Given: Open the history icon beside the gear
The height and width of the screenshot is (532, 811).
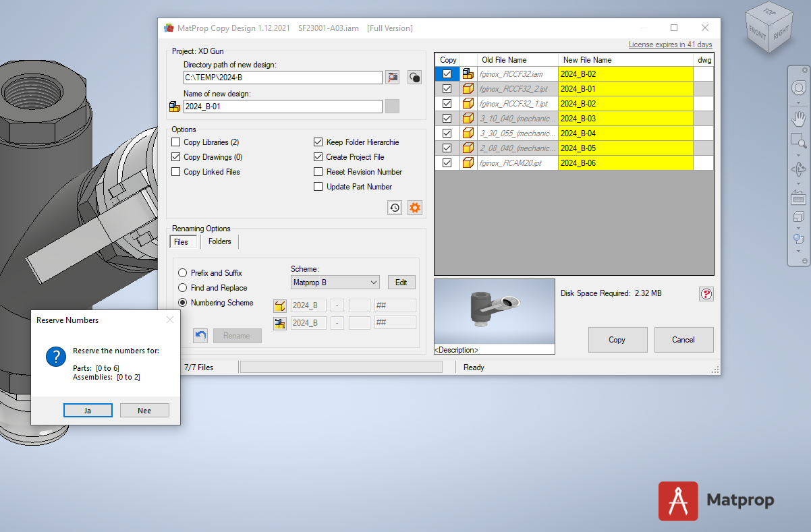Looking at the screenshot, I should 395,208.
